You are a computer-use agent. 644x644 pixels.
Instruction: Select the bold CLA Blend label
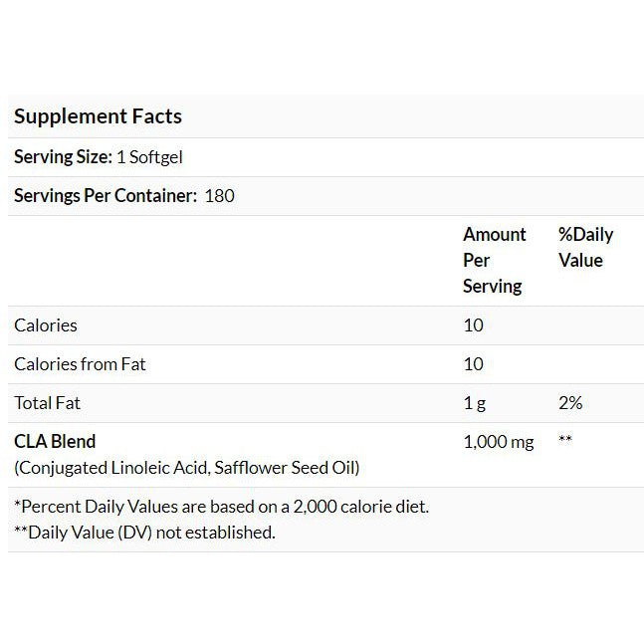[55, 441]
